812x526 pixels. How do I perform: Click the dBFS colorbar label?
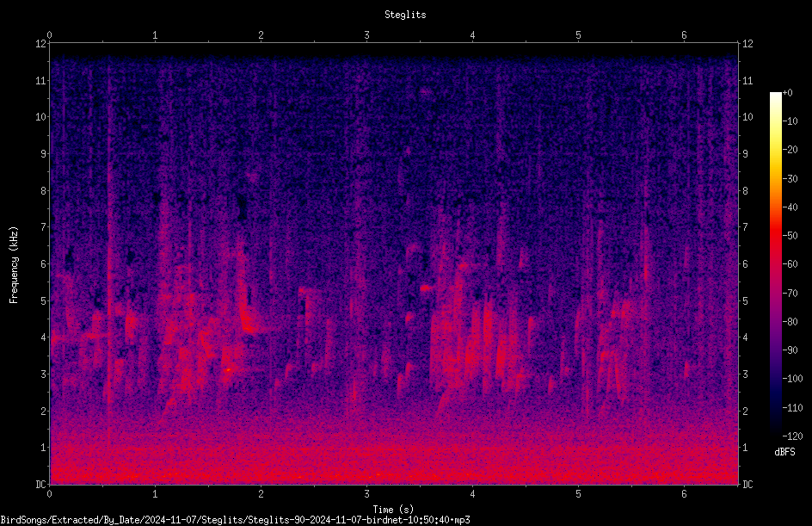point(784,452)
